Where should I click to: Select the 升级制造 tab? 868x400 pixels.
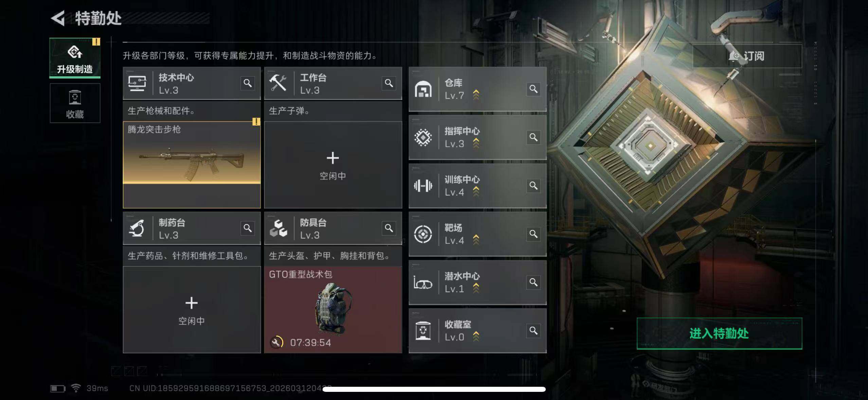point(75,58)
